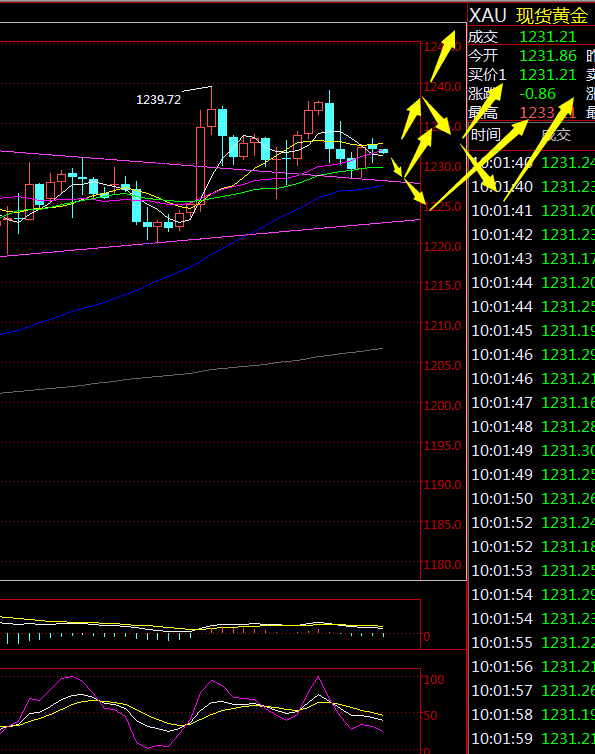Click the XAU 现货黄金 instrument title
Screen dimensions: 595x754
click(528, 16)
